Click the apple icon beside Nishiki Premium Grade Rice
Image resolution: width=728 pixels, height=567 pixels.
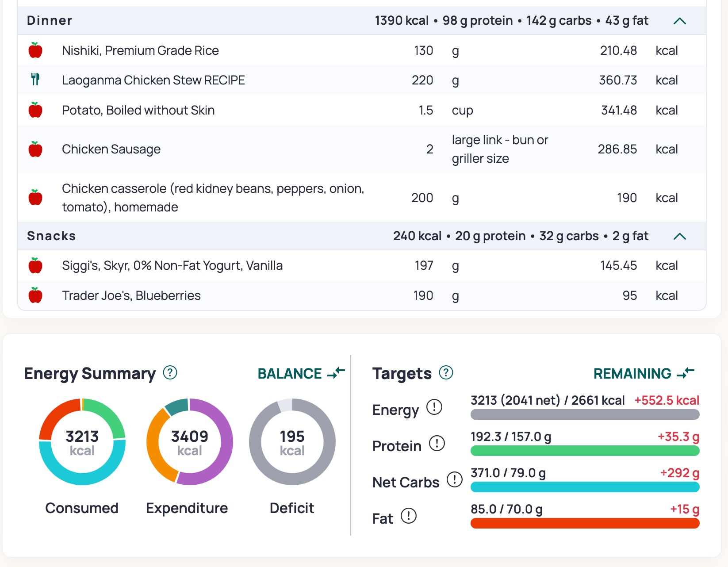[x=35, y=50]
